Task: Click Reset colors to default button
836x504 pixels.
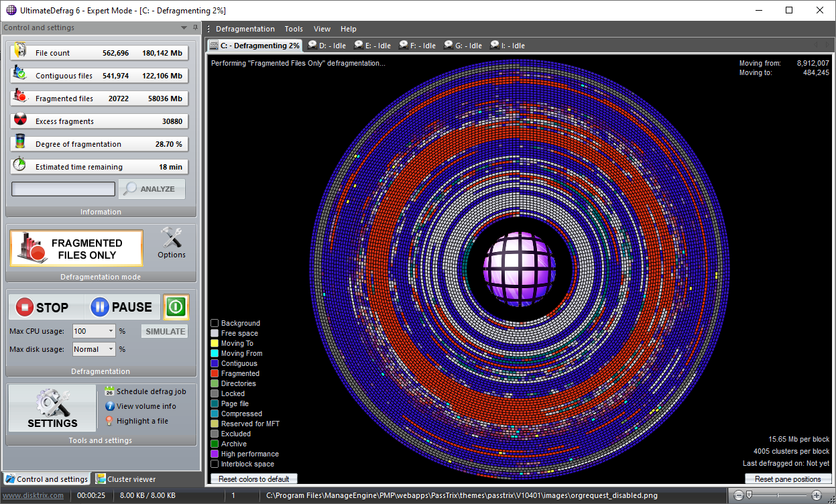Action: 254,479
